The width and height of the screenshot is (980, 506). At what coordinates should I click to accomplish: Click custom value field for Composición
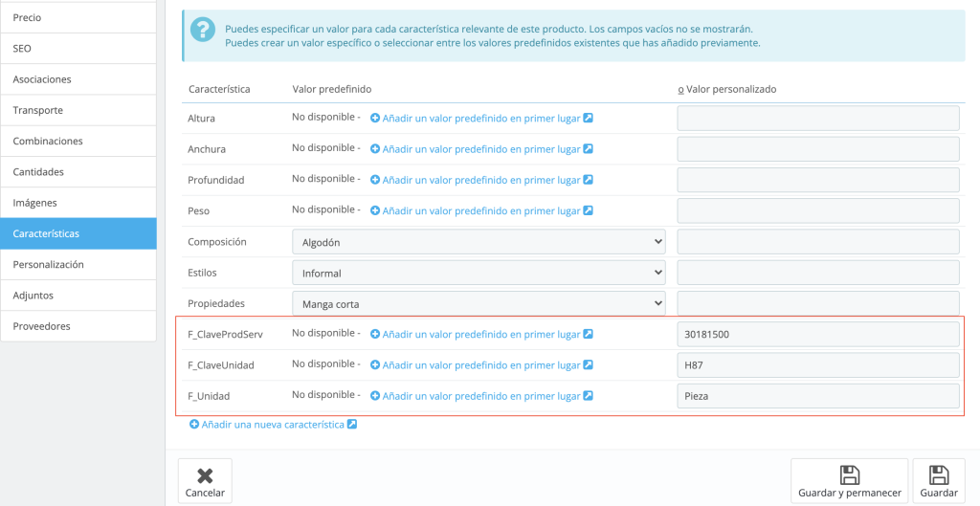(818, 242)
